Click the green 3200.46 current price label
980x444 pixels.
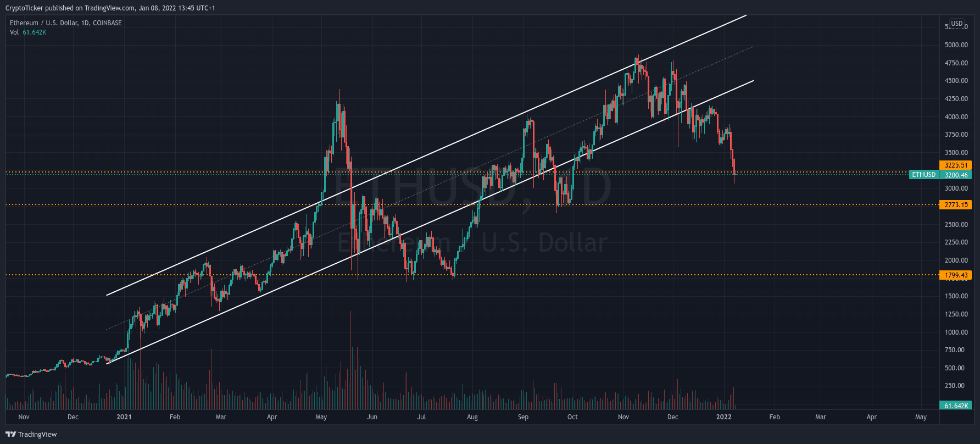[956, 175]
